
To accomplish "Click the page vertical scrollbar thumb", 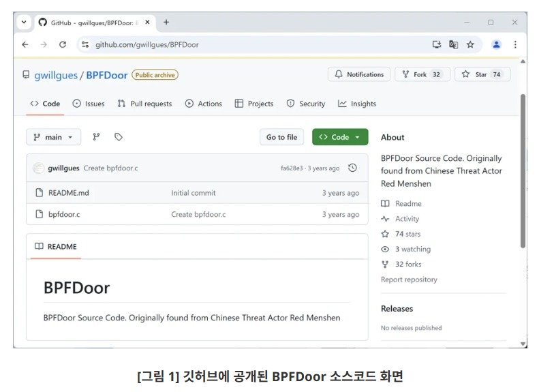I will pyautogui.click(x=523, y=170).
